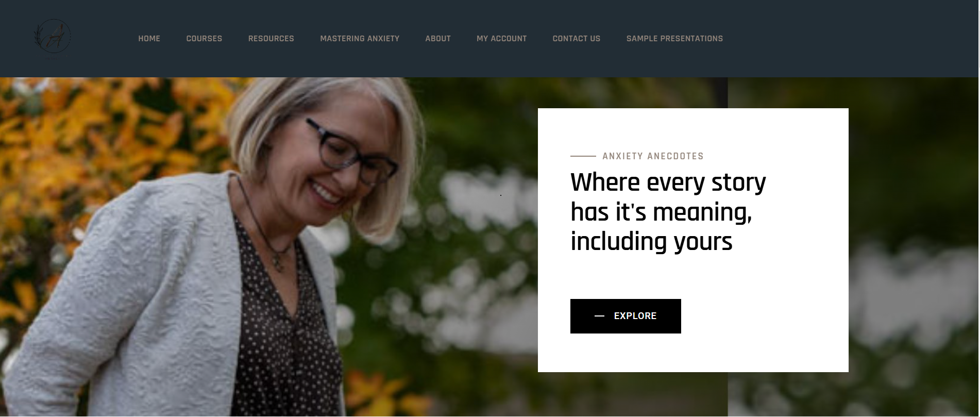Open My Account from the navigation
Image resolution: width=980 pixels, height=417 pixels.
501,39
